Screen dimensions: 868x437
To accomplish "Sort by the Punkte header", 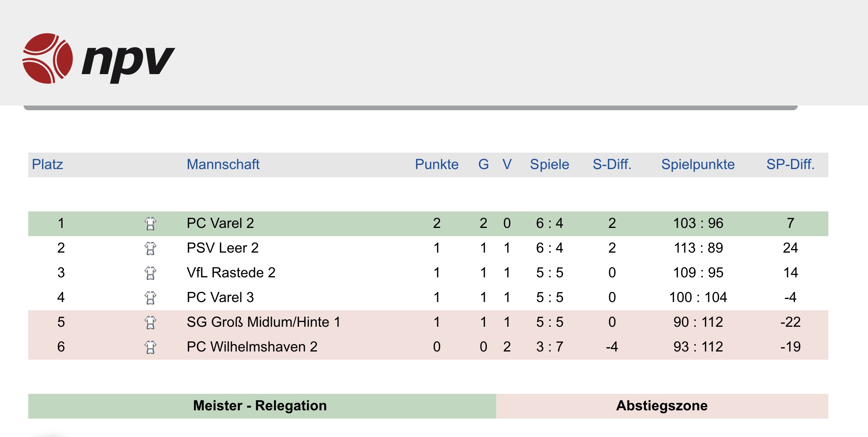I will 437,164.
